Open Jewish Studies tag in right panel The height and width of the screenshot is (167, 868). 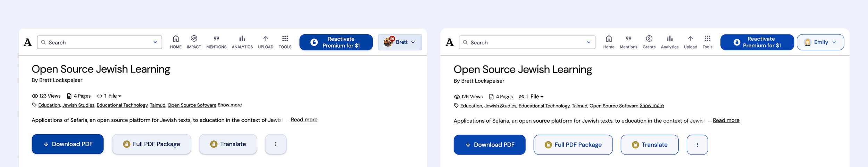(500, 106)
